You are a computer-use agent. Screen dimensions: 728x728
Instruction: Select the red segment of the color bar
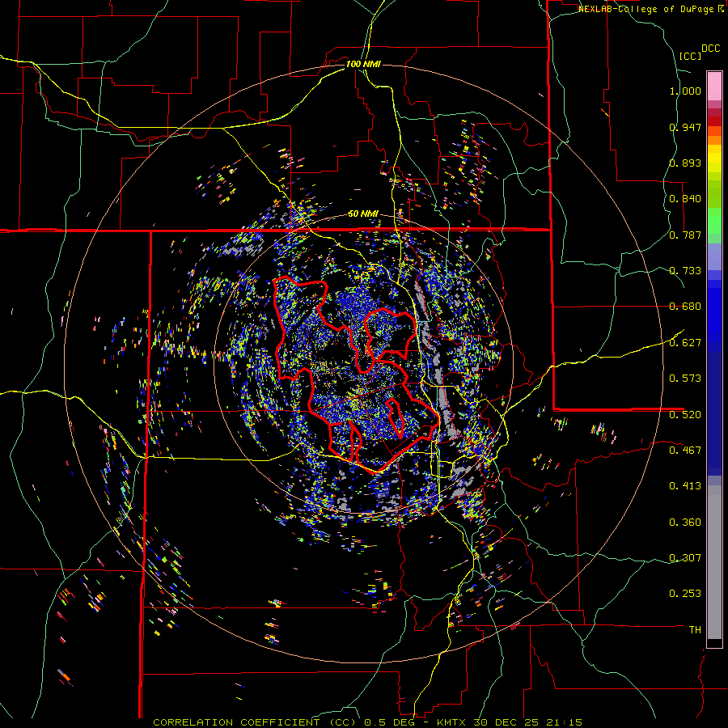point(714,121)
